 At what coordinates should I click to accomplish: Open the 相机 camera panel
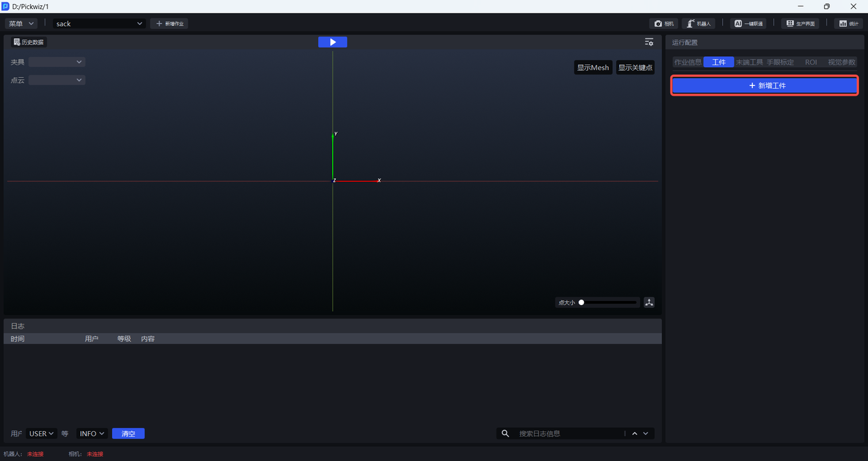coord(664,24)
